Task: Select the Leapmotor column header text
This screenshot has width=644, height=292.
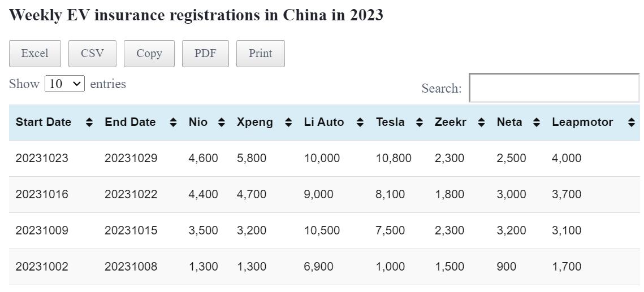Action: (582, 122)
